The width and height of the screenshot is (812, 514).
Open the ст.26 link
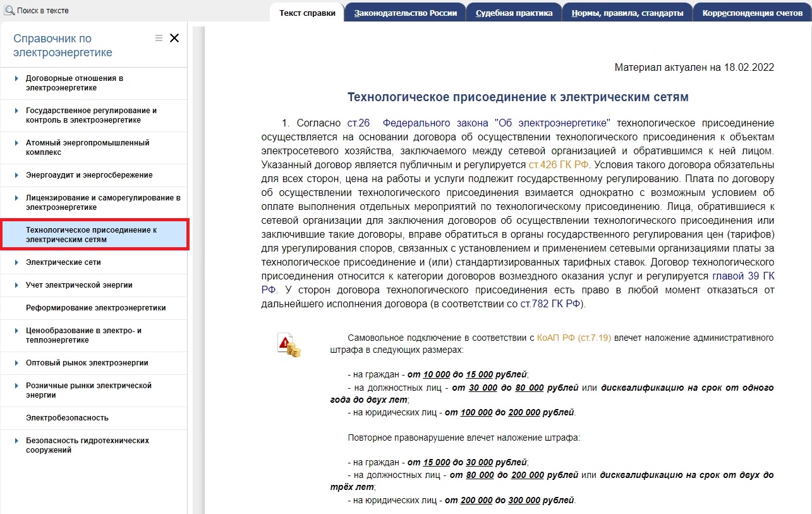click(x=358, y=123)
